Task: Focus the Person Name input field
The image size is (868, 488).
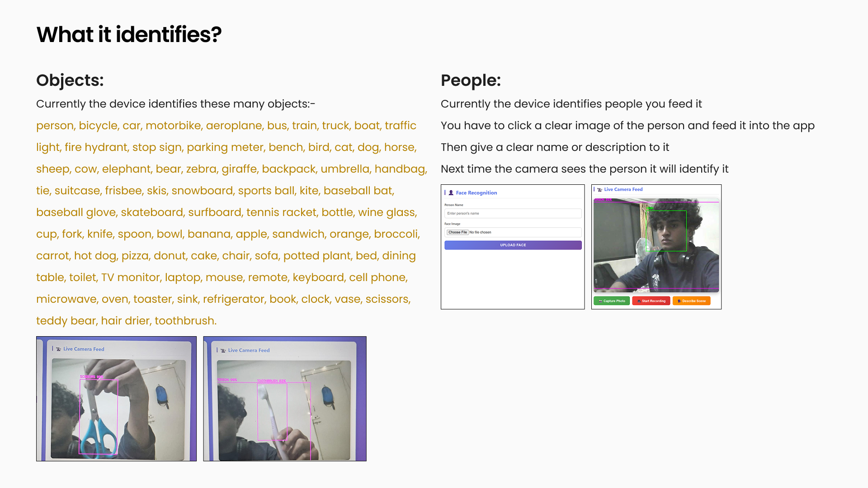Action: 513,213
